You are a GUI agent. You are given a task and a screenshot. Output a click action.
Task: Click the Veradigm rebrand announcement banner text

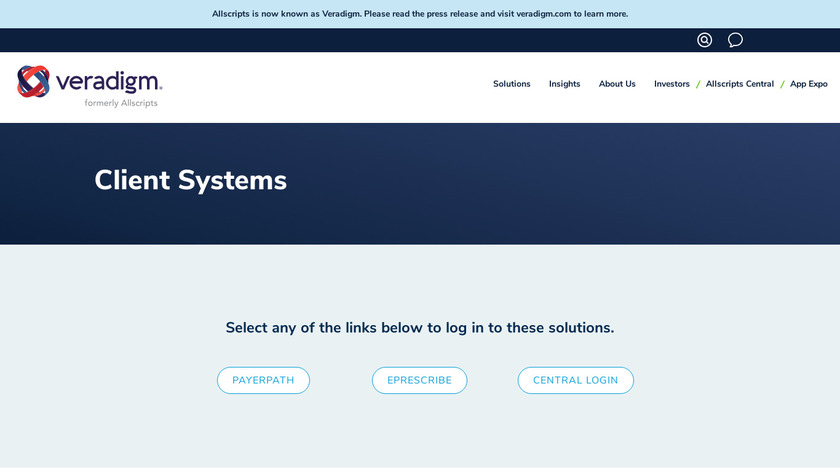(x=419, y=14)
